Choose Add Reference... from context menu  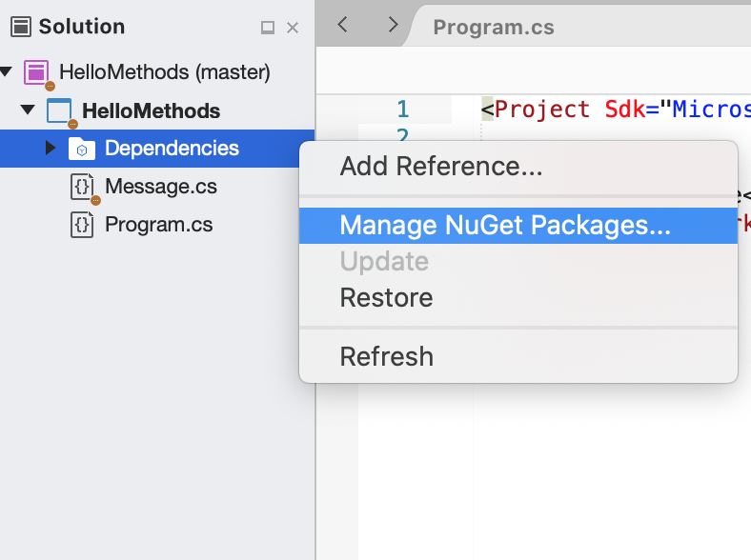[440, 168]
